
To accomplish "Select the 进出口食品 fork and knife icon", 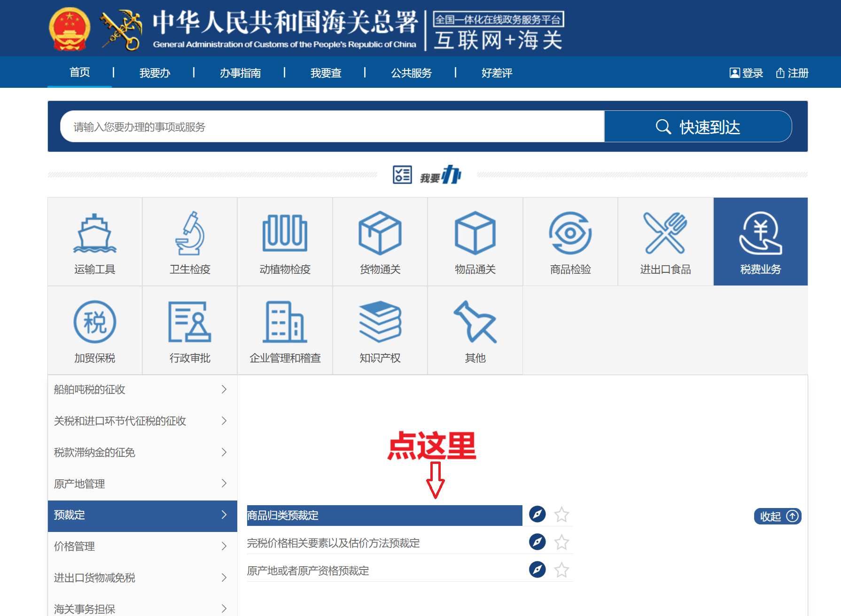I will pyautogui.click(x=665, y=233).
